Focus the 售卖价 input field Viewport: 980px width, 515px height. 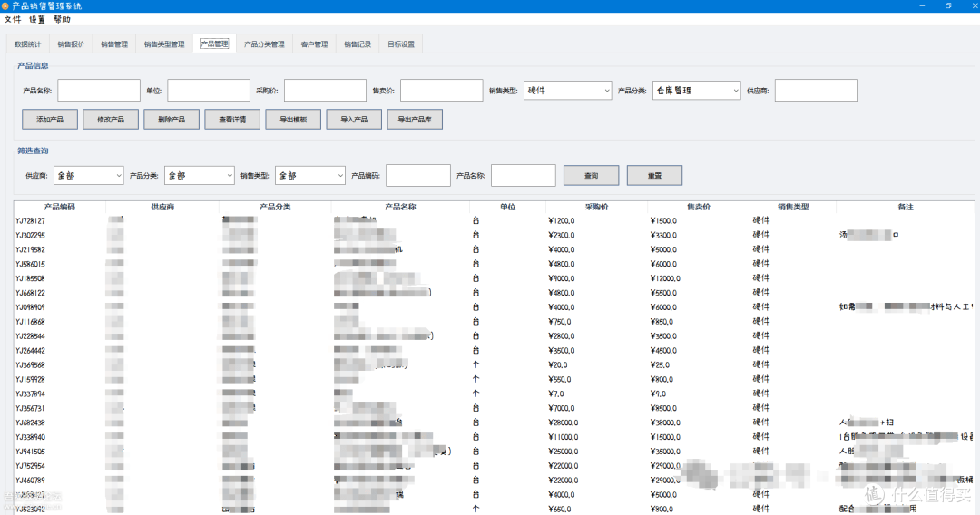click(441, 91)
